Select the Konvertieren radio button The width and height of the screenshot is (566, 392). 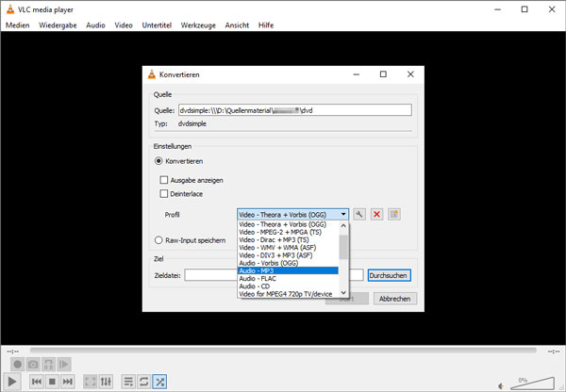coord(158,161)
